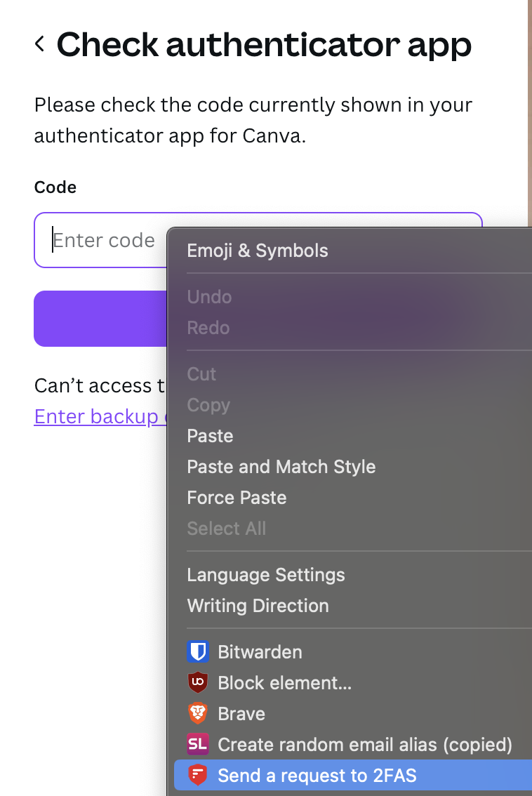Open Writing Direction options
The image size is (532, 796).
(x=257, y=606)
